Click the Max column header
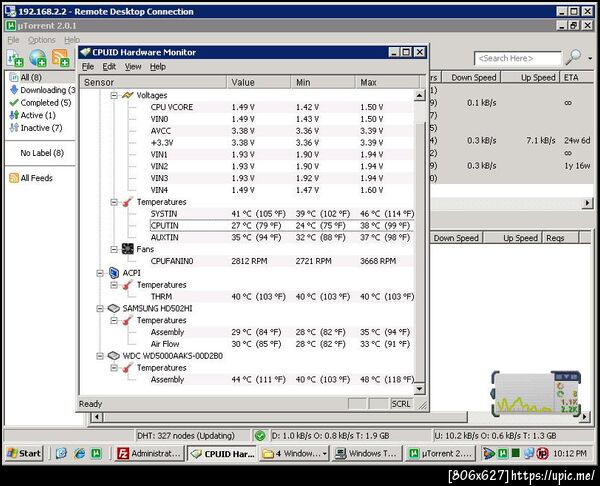This screenshot has height=486, width=600. point(387,82)
